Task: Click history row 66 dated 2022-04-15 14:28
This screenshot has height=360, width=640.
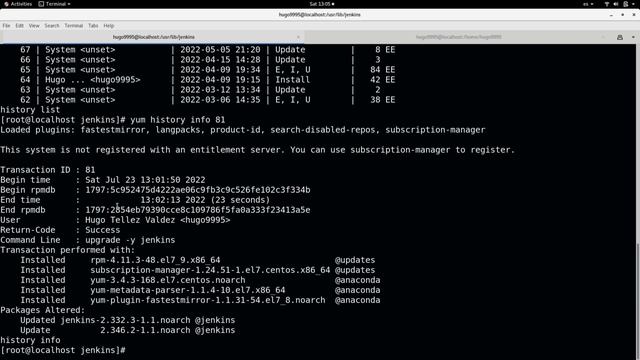Action: coord(200,60)
